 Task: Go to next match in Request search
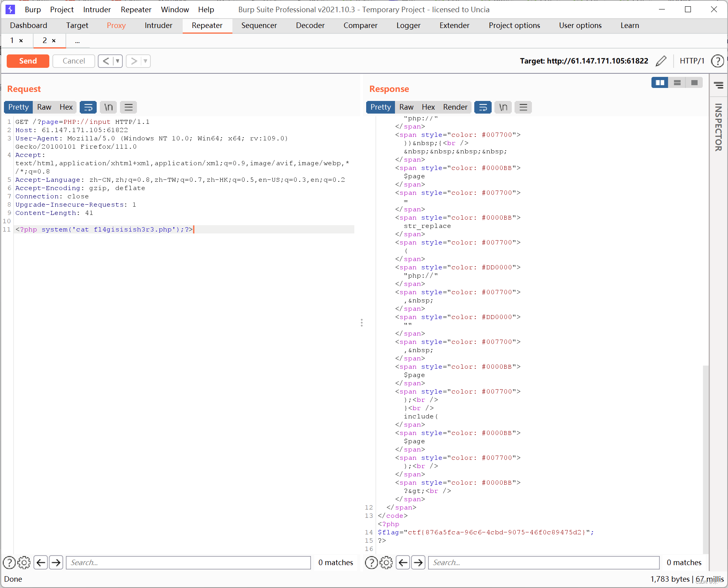coord(56,563)
